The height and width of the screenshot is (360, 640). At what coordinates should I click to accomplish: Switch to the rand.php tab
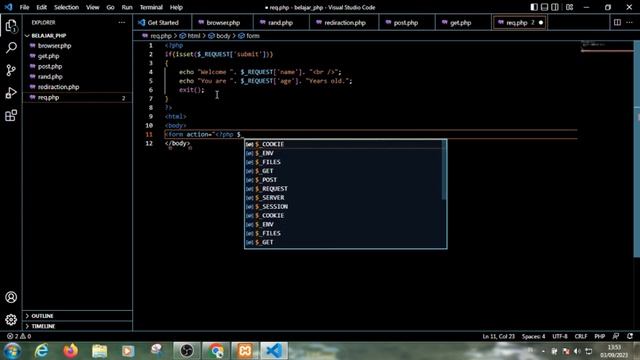coord(280,22)
